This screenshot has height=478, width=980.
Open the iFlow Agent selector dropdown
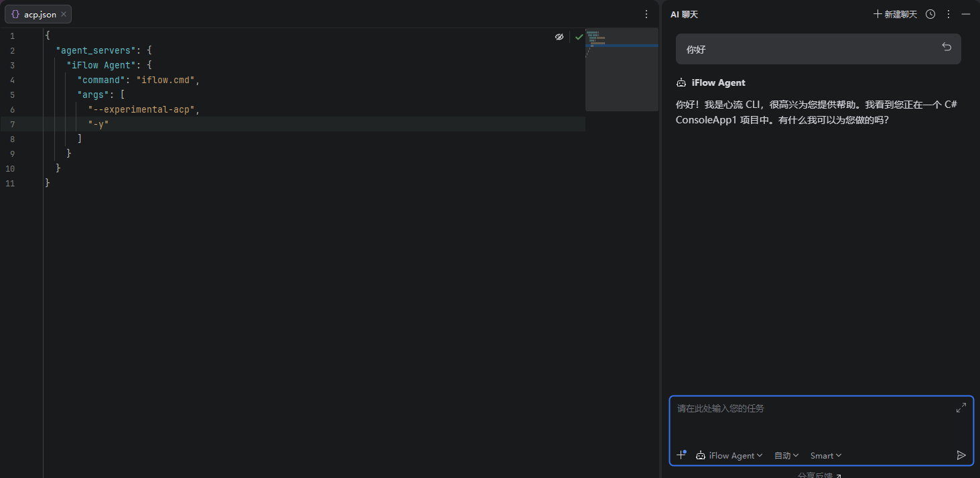tap(729, 455)
